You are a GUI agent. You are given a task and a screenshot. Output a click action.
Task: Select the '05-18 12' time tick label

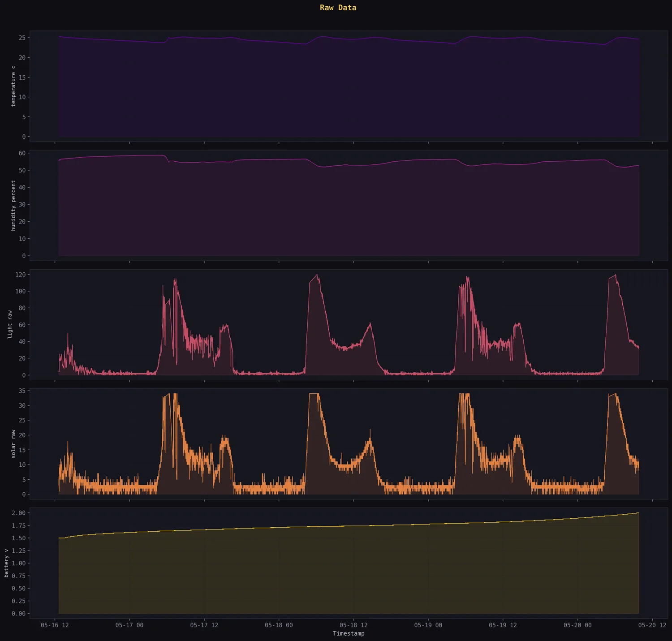tap(353, 625)
